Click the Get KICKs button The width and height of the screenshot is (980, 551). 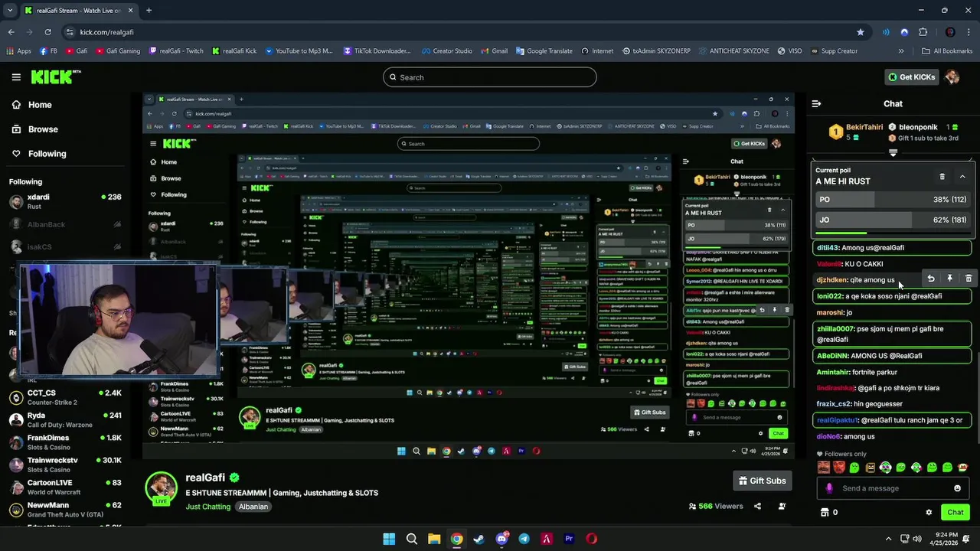pos(911,77)
